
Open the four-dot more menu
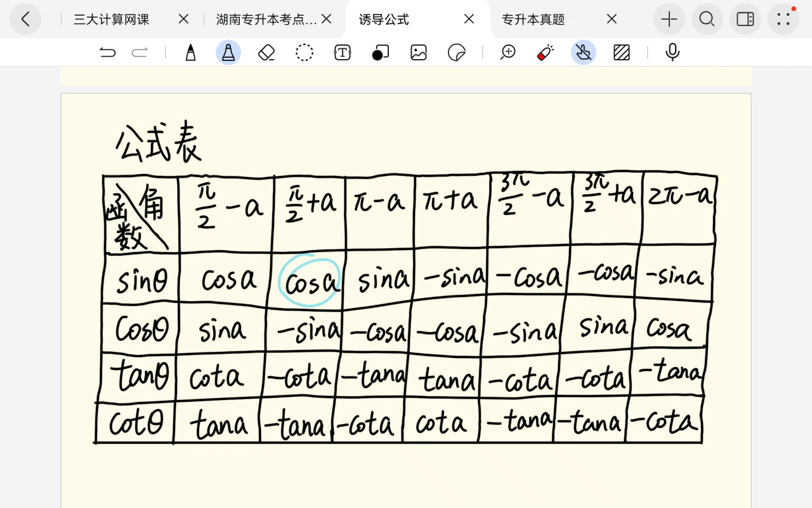pyautogui.click(x=783, y=19)
